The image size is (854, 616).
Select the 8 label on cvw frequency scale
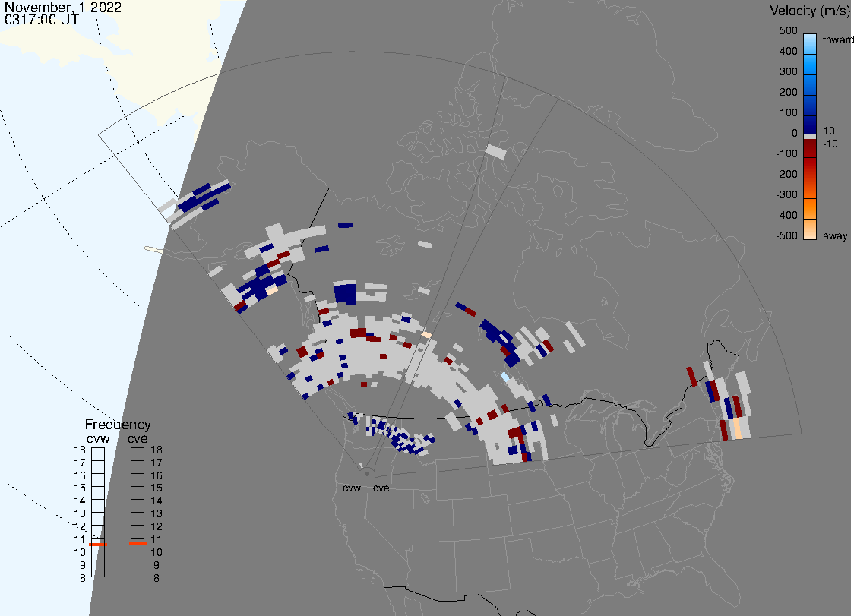click(x=83, y=578)
